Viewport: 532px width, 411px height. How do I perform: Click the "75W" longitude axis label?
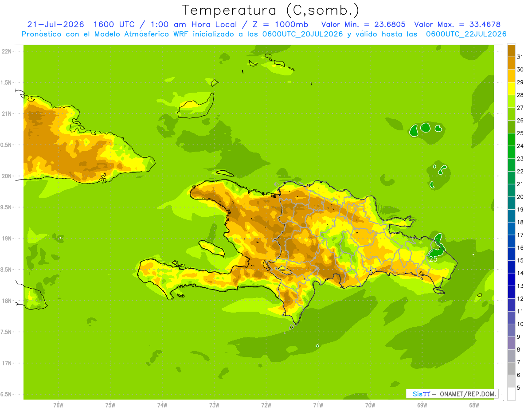pos(110,405)
